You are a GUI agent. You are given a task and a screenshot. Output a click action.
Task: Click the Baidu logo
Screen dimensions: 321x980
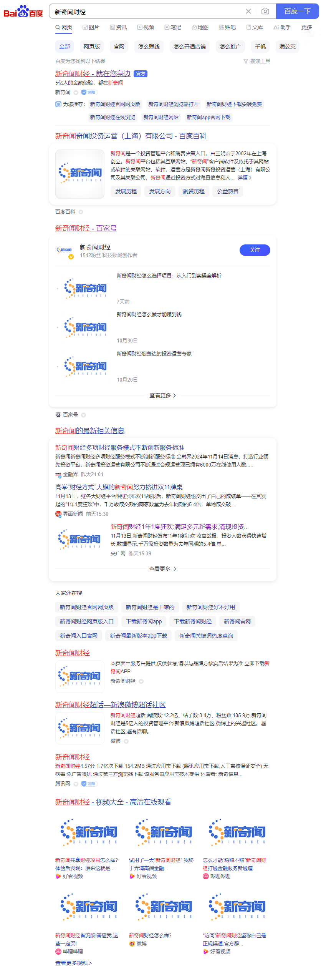pyautogui.click(x=23, y=11)
